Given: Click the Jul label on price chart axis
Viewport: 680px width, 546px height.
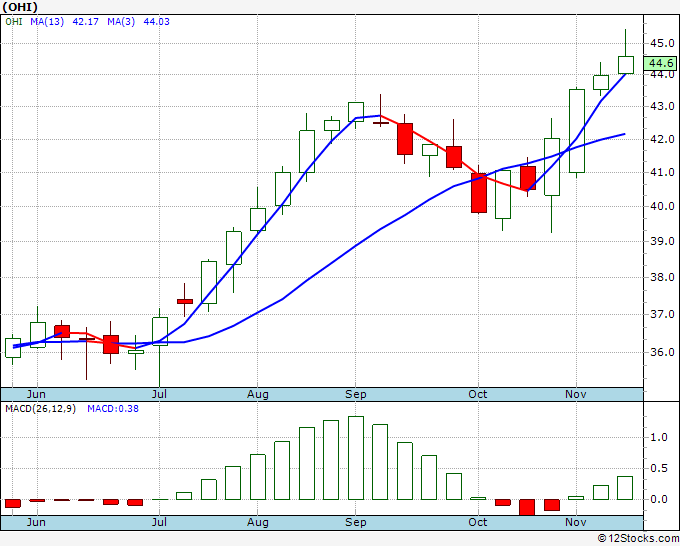Looking at the screenshot, I should 159,394.
